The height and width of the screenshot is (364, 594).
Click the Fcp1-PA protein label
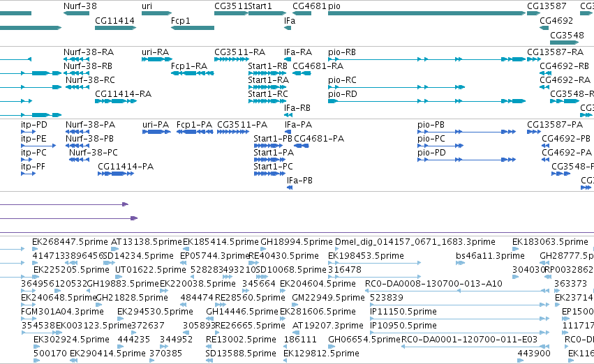(x=194, y=125)
